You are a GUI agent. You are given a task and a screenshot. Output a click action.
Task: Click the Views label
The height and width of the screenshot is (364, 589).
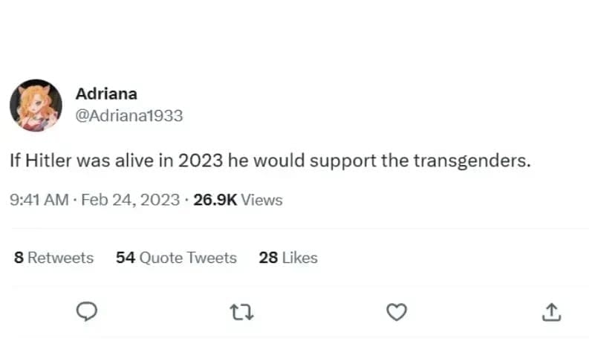click(x=262, y=200)
